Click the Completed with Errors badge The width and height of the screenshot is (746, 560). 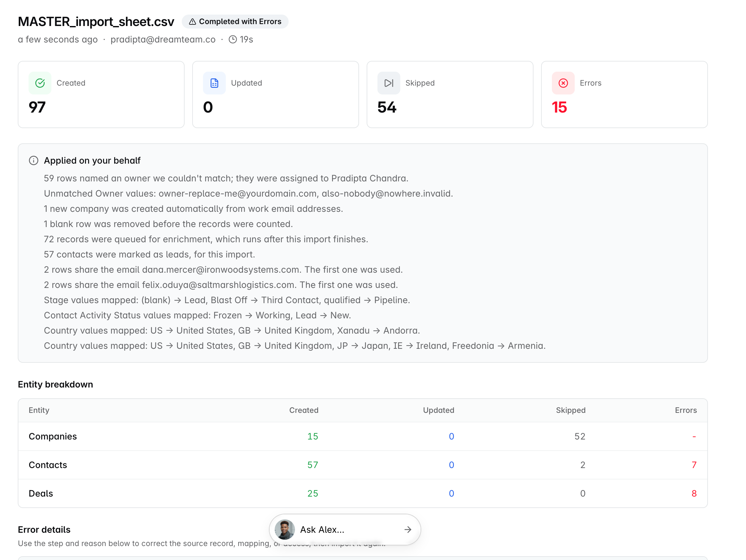pos(235,22)
